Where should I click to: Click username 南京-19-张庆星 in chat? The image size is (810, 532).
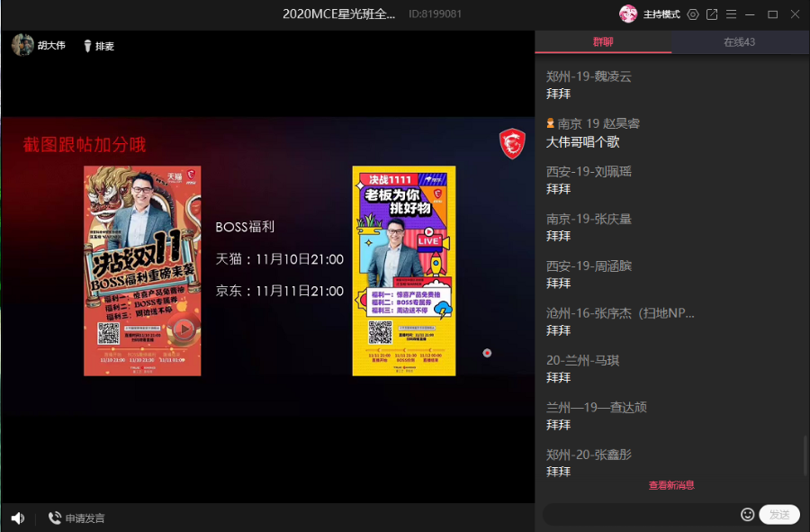(x=589, y=219)
